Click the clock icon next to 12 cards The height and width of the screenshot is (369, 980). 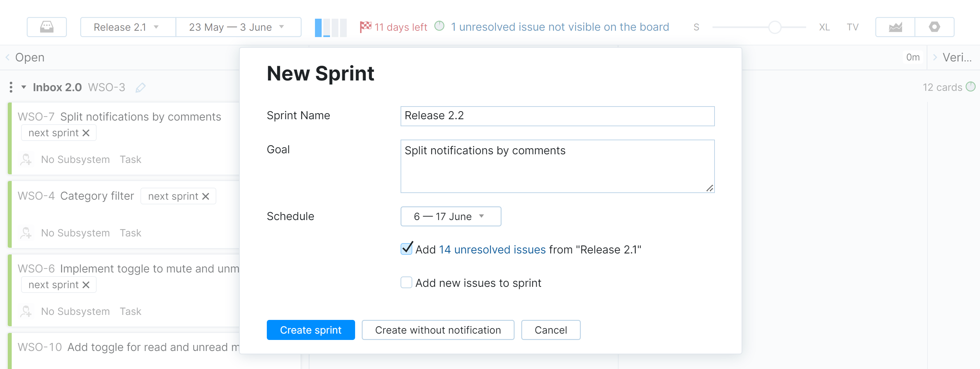coord(971,87)
